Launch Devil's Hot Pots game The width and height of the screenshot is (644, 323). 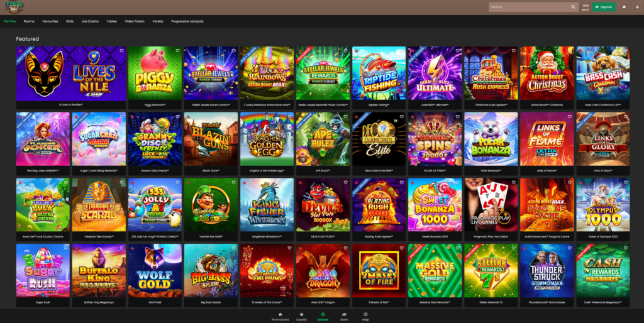(323, 209)
